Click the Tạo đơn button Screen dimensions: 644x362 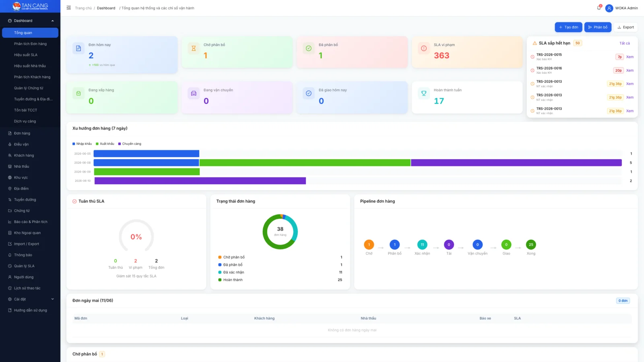coord(568,27)
